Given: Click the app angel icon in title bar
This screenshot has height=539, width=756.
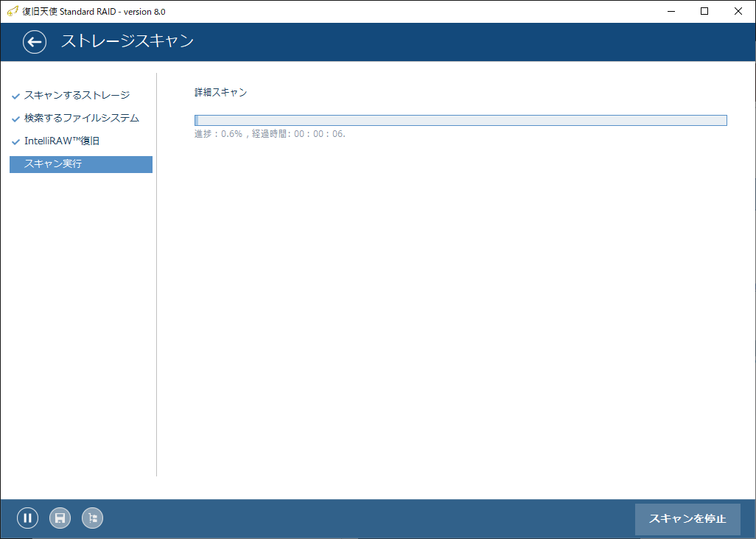Looking at the screenshot, I should coord(13,11).
